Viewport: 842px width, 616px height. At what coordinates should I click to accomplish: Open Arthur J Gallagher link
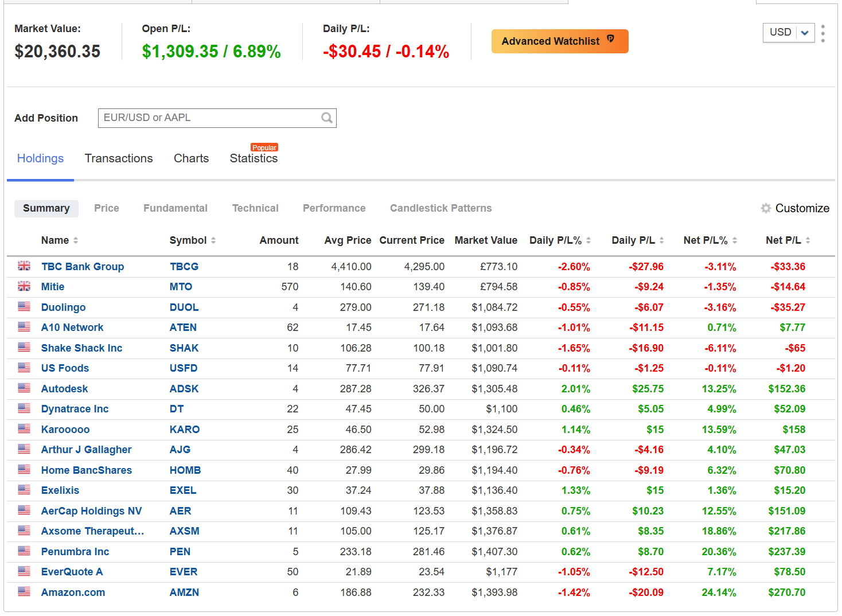pos(86,450)
